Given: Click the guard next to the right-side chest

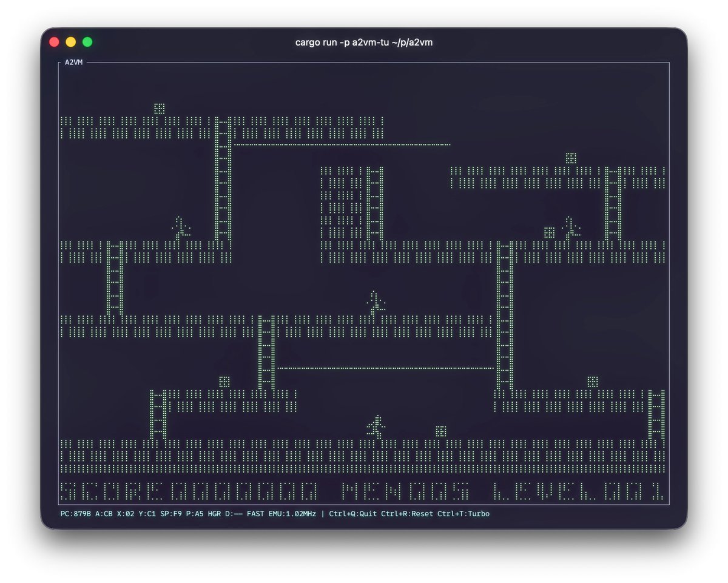Looking at the screenshot, I should (x=571, y=227).
